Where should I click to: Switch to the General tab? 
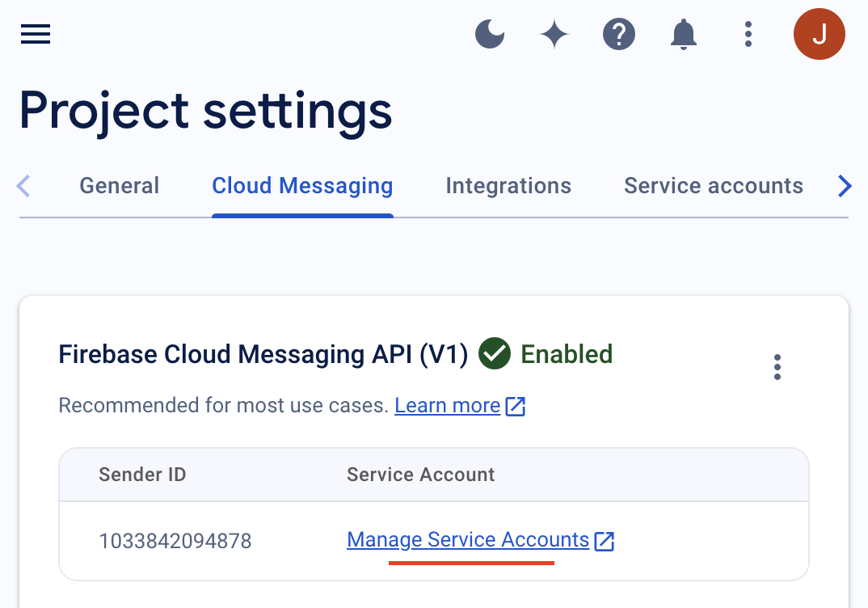click(x=119, y=185)
